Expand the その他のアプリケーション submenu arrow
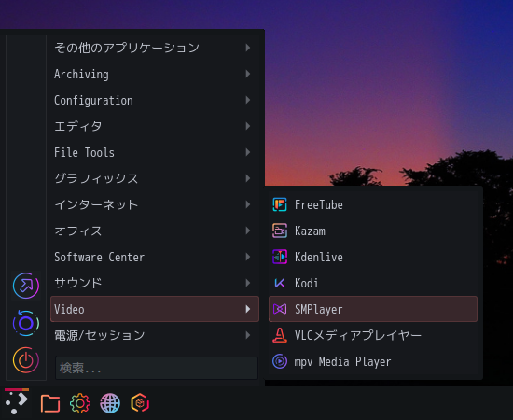The height and width of the screenshot is (420, 513). 248,48
